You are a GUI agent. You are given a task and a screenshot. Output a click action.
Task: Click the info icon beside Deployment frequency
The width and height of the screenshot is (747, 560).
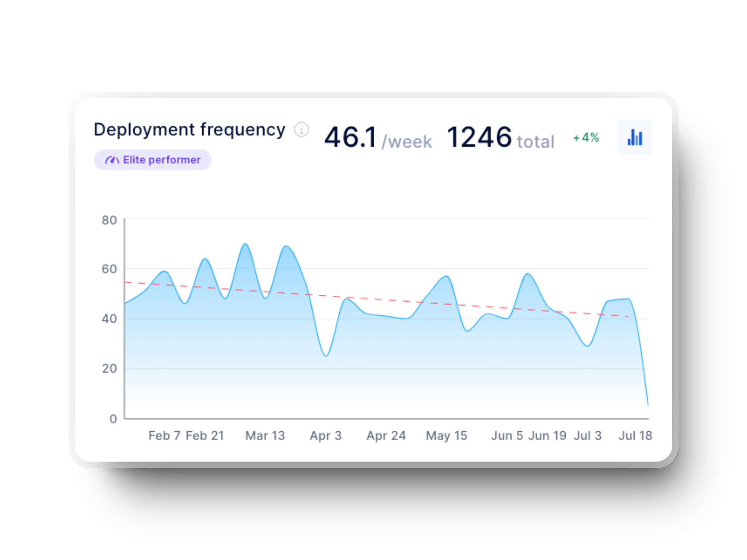click(x=302, y=129)
